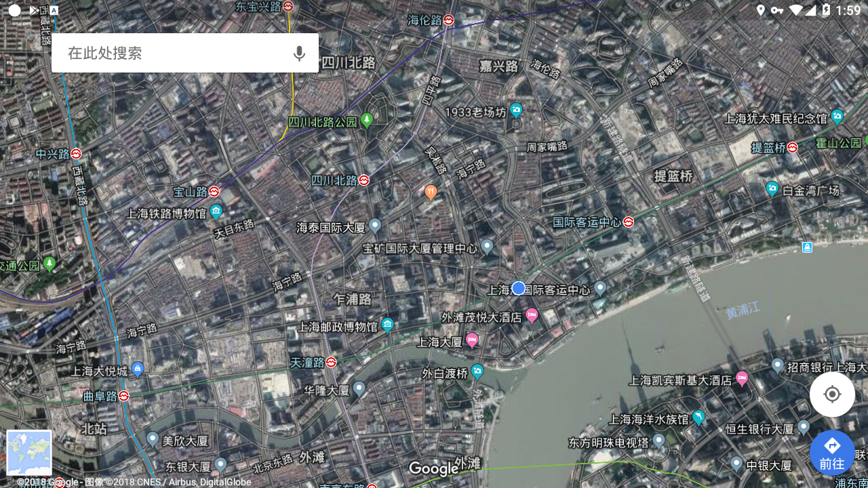
Task: Tap the microphone icon in the search bar
Action: pyautogui.click(x=299, y=52)
